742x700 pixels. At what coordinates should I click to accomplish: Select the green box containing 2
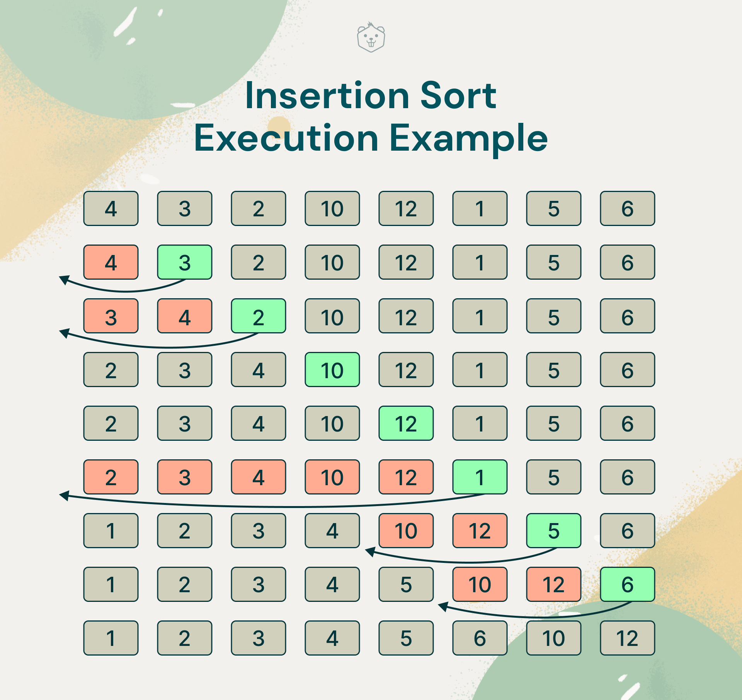pyautogui.click(x=258, y=316)
